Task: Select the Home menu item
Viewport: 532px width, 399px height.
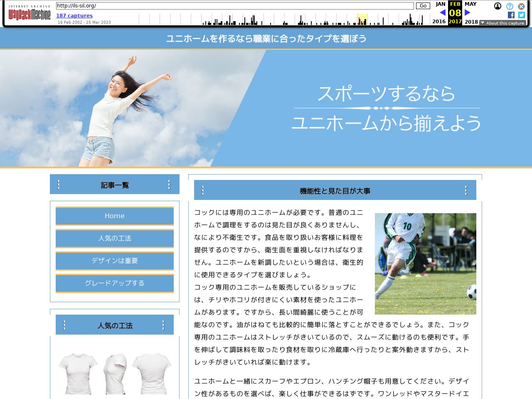Action: click(x=115, y=216)
